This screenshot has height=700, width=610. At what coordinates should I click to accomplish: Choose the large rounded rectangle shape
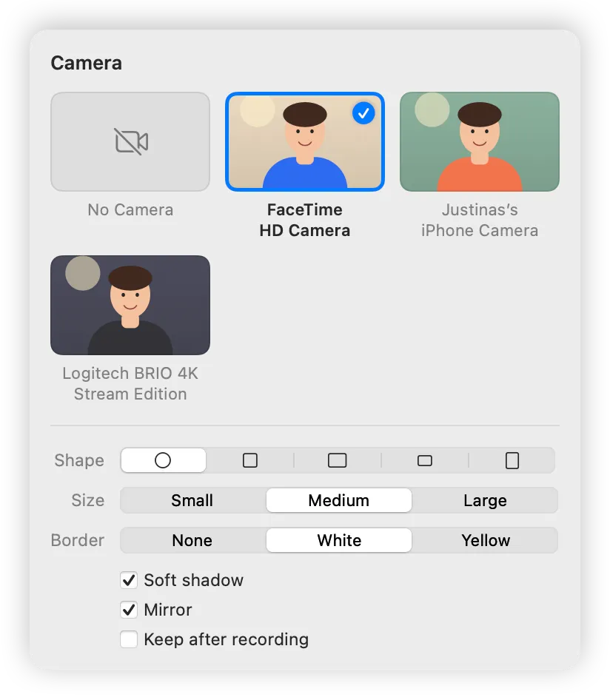click(337, 460)
